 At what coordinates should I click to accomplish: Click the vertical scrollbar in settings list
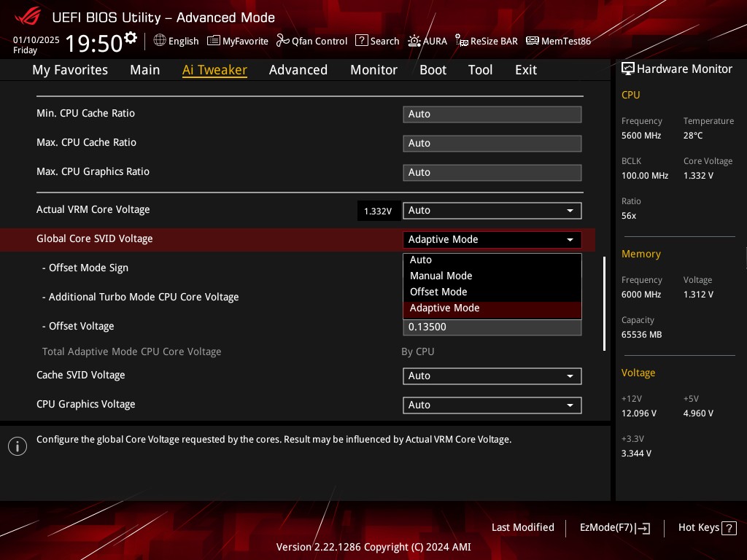tap(603, 303)
